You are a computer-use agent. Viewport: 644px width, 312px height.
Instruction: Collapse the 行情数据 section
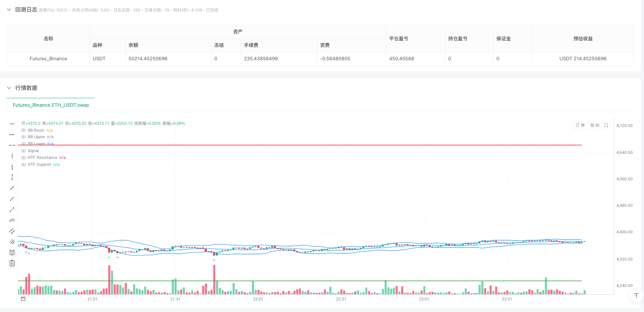(9, 88)
